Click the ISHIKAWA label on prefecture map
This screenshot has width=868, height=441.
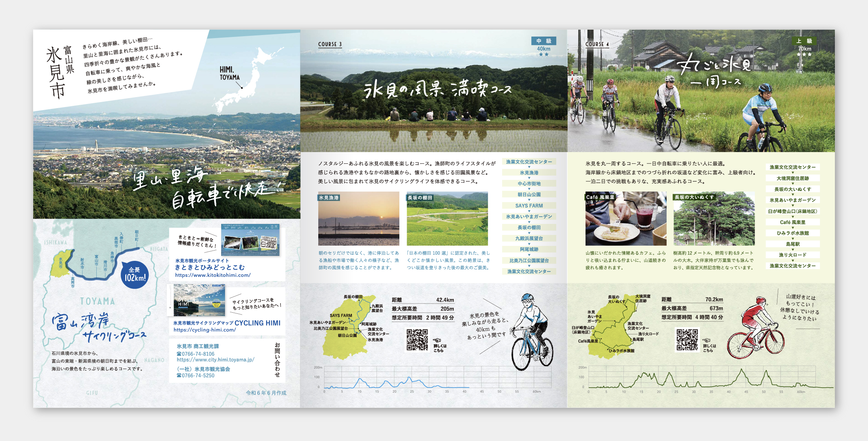pyautogui.click(x=56, y=243)
